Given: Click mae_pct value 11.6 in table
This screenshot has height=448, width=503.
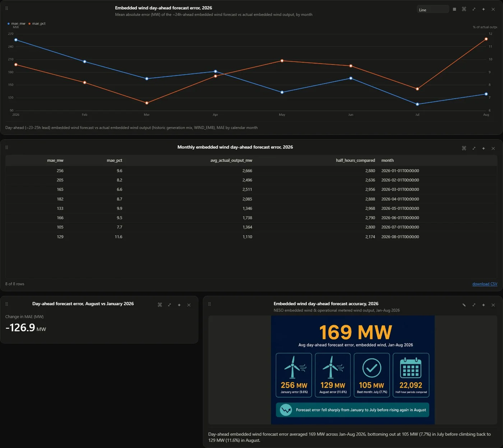Looking at the screenshot, I should pos(119,237).
